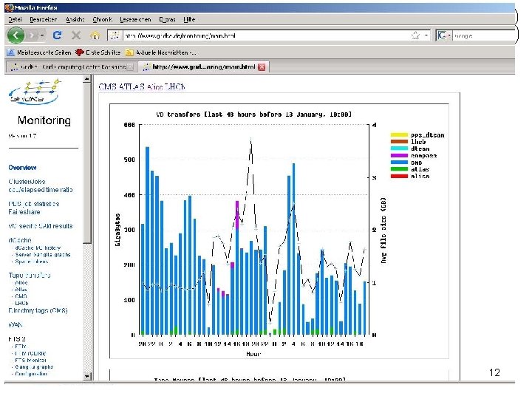
Task: Open FTS Monitor under FTS 2
Action: (x=30, y=361)
